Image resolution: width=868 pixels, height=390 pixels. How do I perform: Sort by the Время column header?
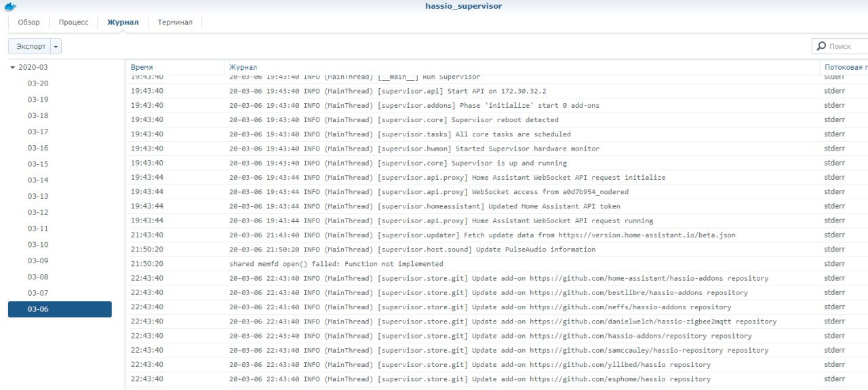coord(175,67)
